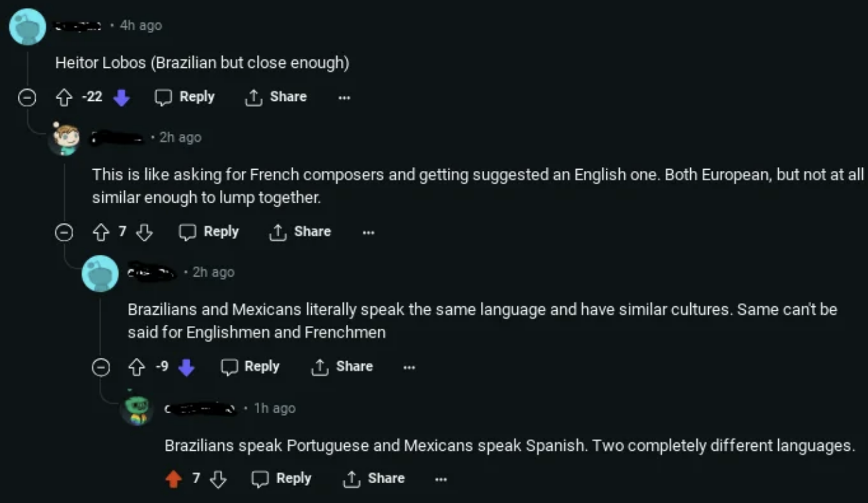Reply to the Portuguese and Spanish comment

tap(281, 479)
